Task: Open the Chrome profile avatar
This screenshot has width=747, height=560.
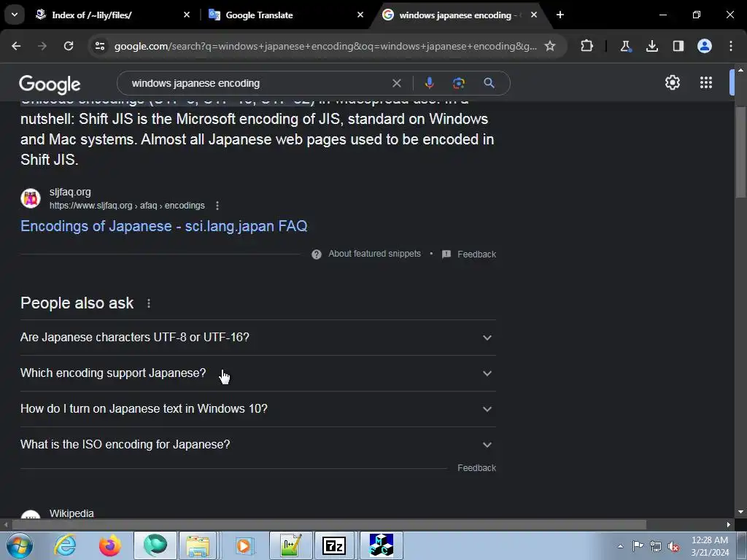Action: point(705,46)
